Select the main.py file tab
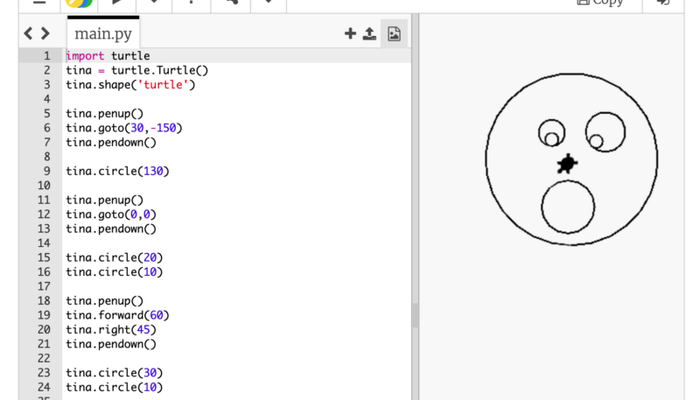700x400 pixels. [x=103, y=33]
